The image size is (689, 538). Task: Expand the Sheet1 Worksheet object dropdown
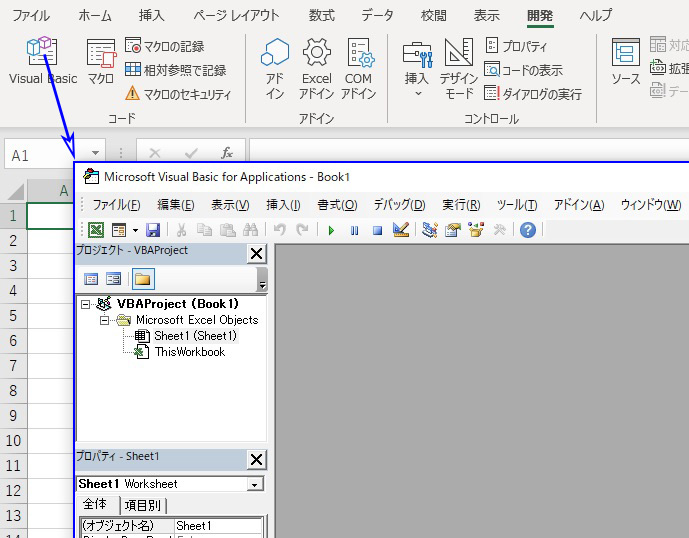(x=254, y=484)
